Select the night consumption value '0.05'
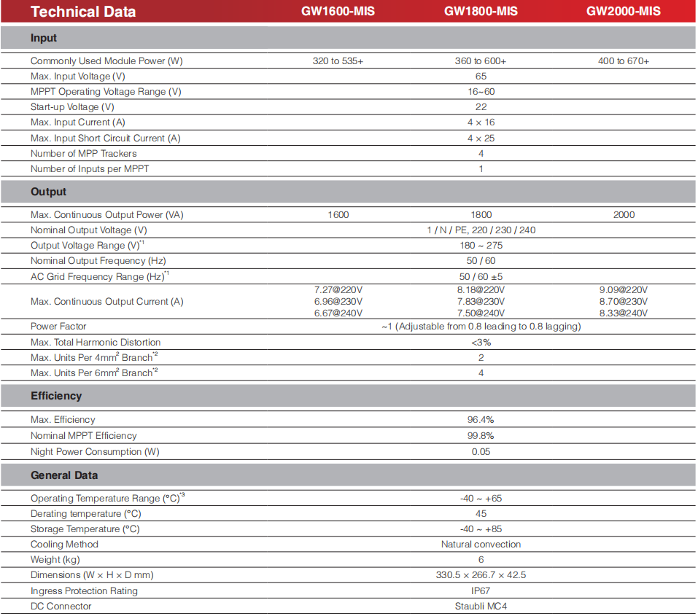 [x=481, y=452]
